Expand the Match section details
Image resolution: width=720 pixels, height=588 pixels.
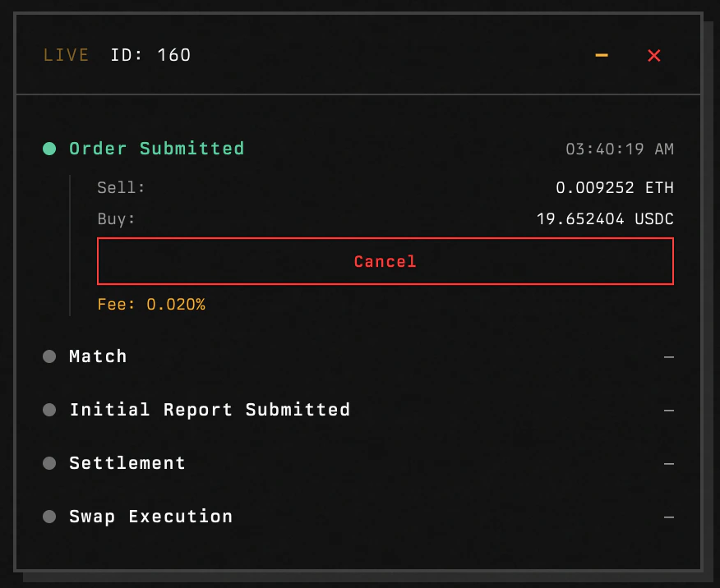668,356
